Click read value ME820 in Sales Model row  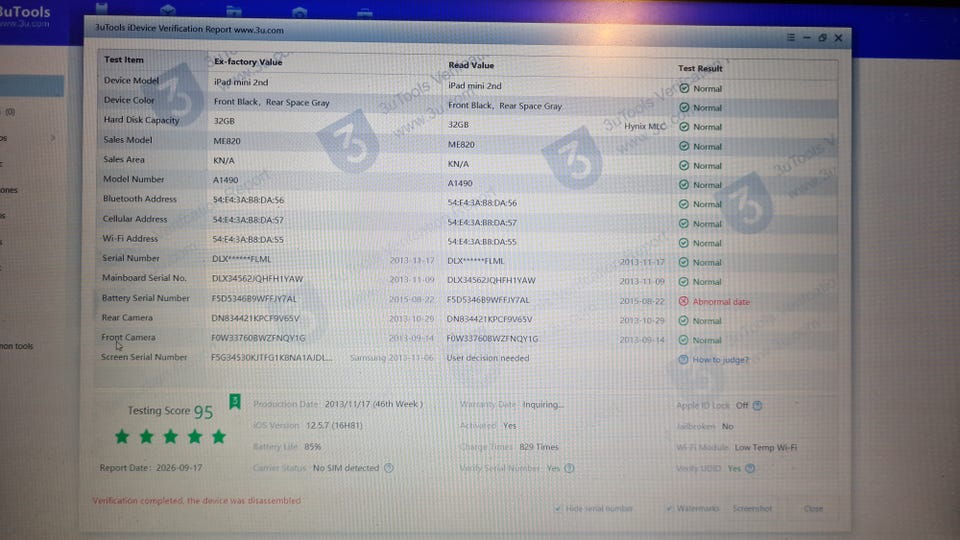[x=461, y=144]
